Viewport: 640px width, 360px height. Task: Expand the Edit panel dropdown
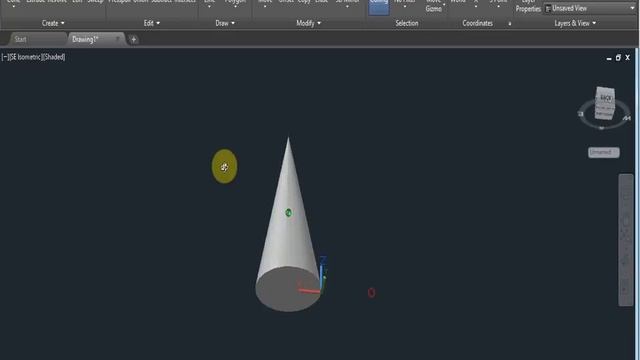tap(151, 23)
